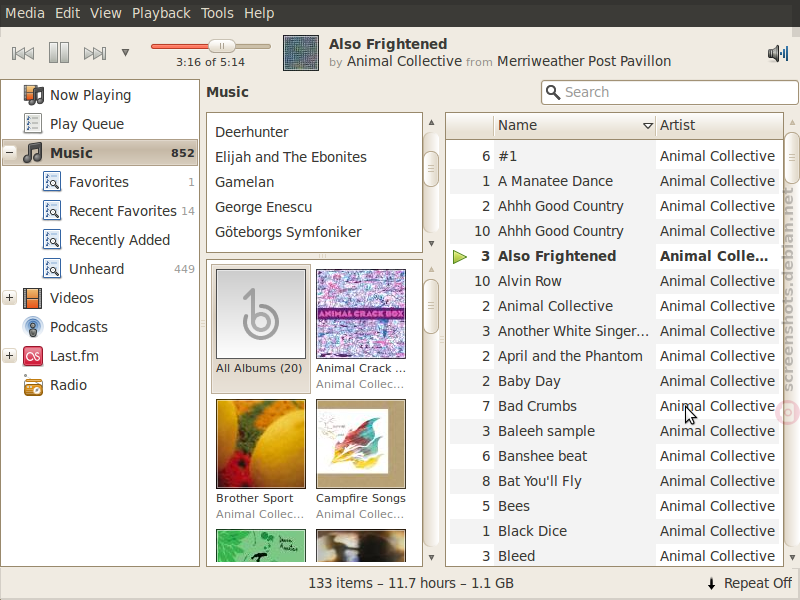Click the Also Frightened title in header
Screen dimensions: 800x600
tap(388, 44)
